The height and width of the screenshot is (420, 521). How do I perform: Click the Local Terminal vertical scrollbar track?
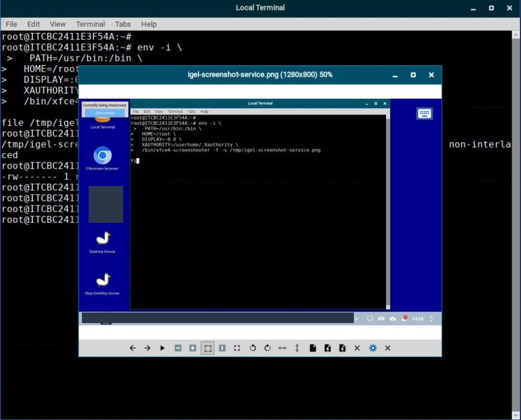[x=515, y=224]
